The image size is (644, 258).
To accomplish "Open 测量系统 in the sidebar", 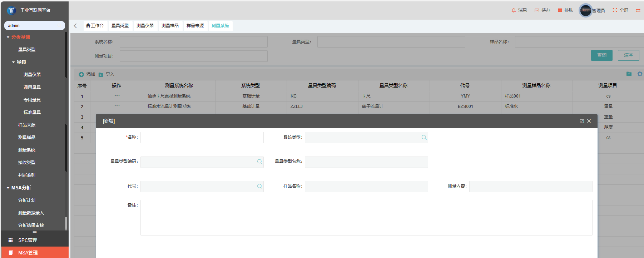I will 27,150.
